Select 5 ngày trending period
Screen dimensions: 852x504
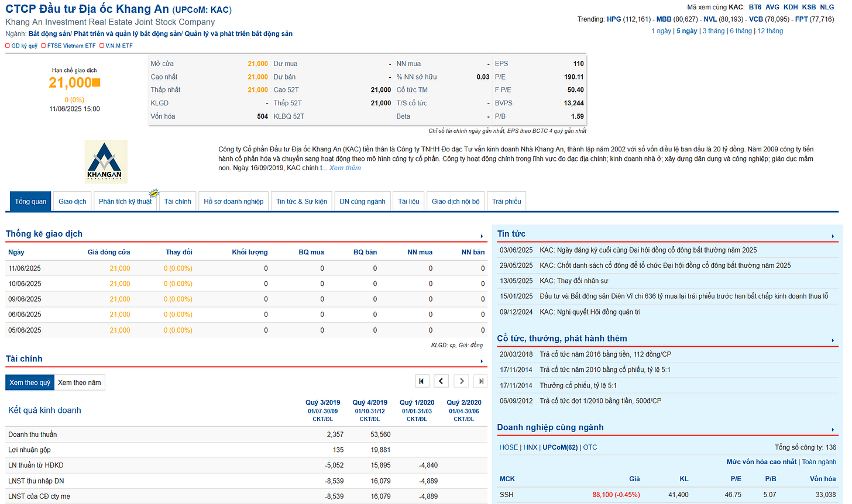coord(687,31)
